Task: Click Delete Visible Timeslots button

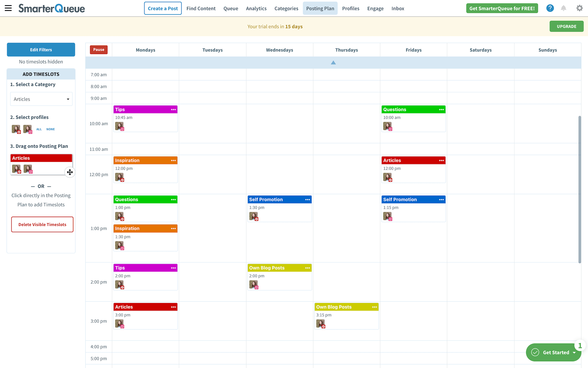Action: pyautogui.click(x=42, y=224)
